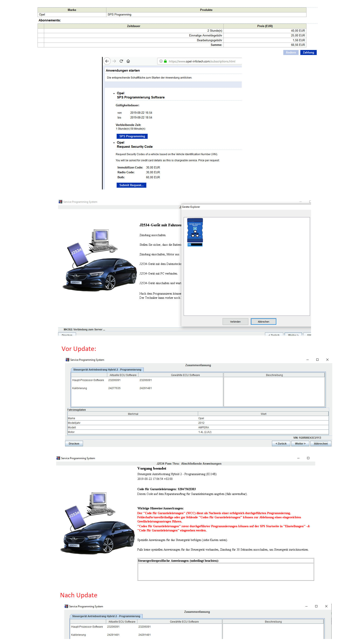Click the Merkmal column header
The width and height of the screenshot is (339, 644).
pos(133,414)
